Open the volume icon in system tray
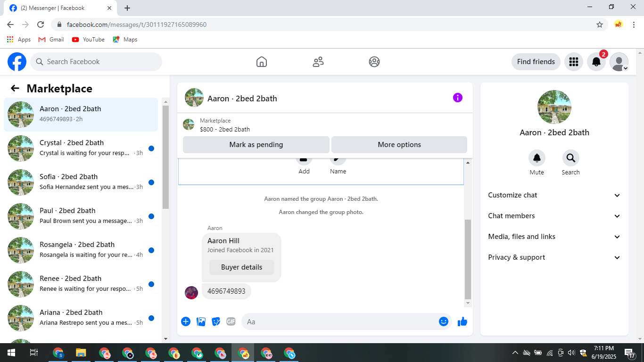This screenshot has width=644, height=362. (571, 353)
